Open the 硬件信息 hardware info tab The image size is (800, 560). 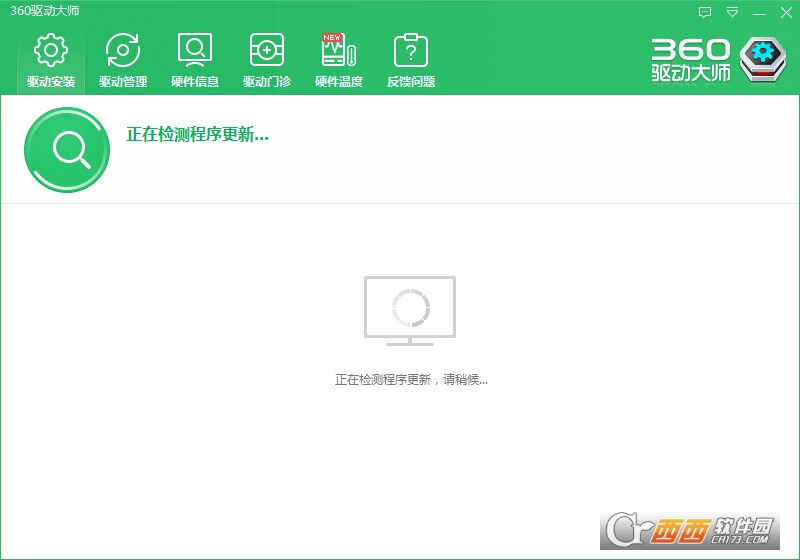coord(195,60)
